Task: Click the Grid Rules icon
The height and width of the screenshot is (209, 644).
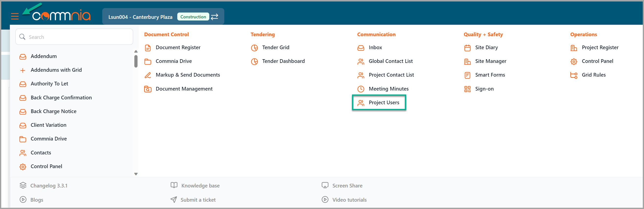Action: click(574, 75)
